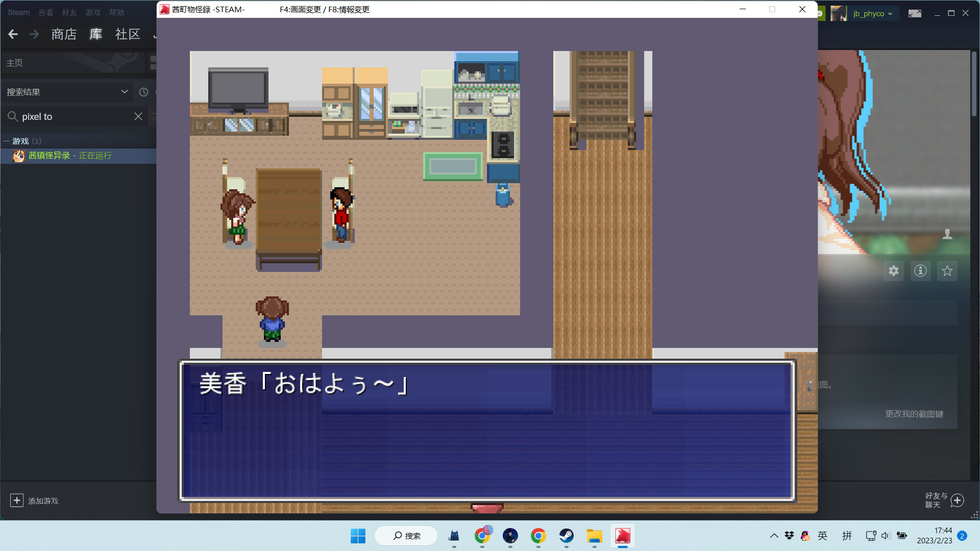Open game settings gear icon
The image size is (980, 551).
893,271
